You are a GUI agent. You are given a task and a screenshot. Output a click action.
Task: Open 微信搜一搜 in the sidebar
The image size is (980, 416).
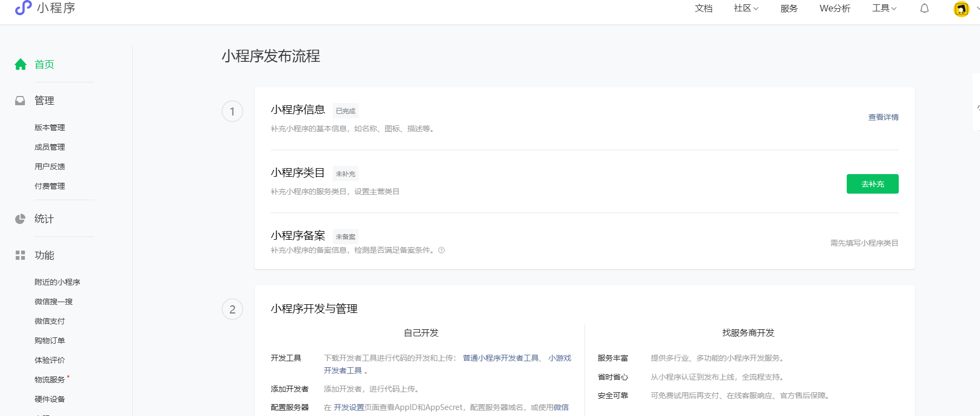tap(54, 302)
